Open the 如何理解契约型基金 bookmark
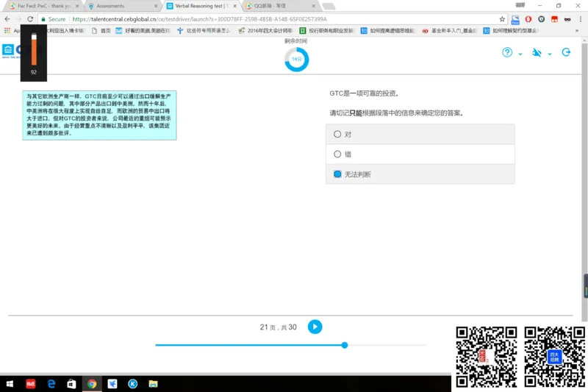Viewport: 588px width, 392px height. [x=510, y=31]
